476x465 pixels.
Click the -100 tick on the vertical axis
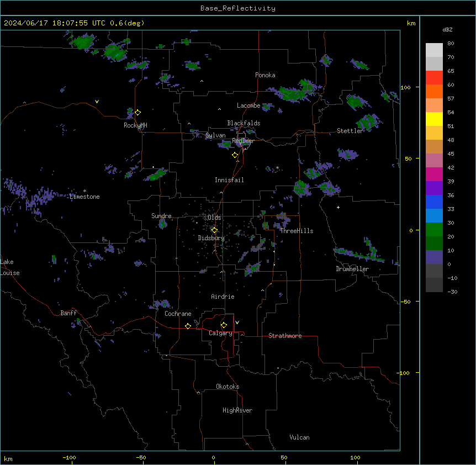click(404, 373)
